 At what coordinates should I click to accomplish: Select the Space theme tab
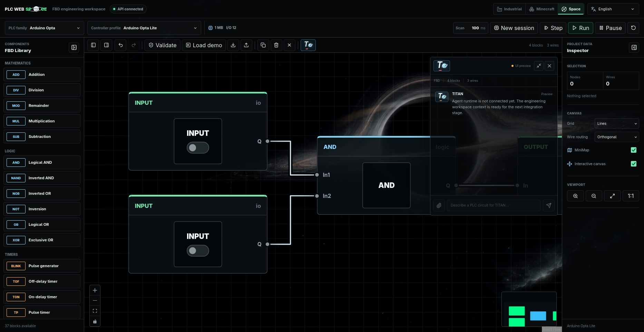571,9
